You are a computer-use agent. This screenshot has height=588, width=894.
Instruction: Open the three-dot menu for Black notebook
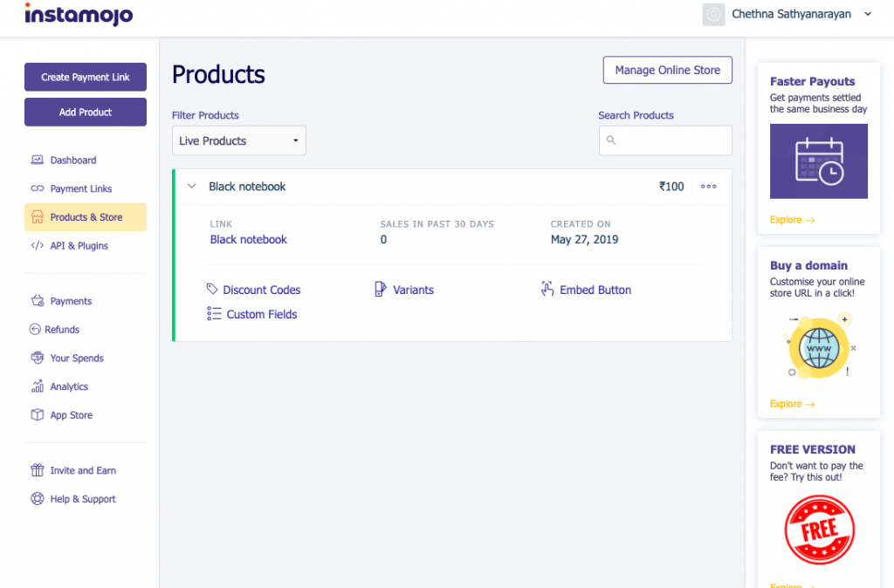pyautogui.click(x=708, y=187)
